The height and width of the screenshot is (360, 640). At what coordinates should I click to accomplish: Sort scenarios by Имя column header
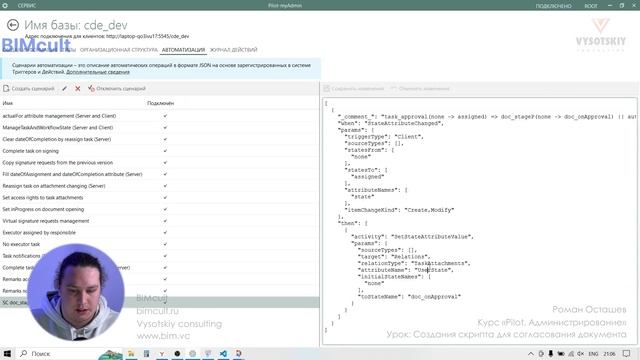click(8, 103)
